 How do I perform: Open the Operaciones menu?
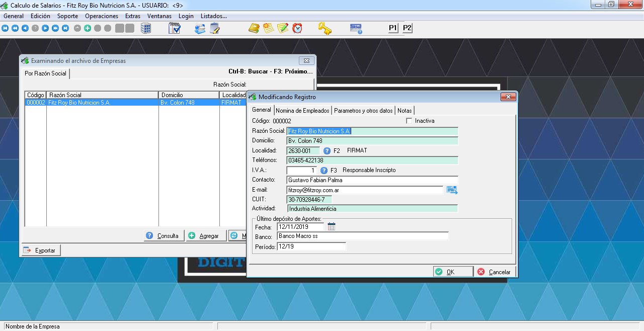(102, 16)
